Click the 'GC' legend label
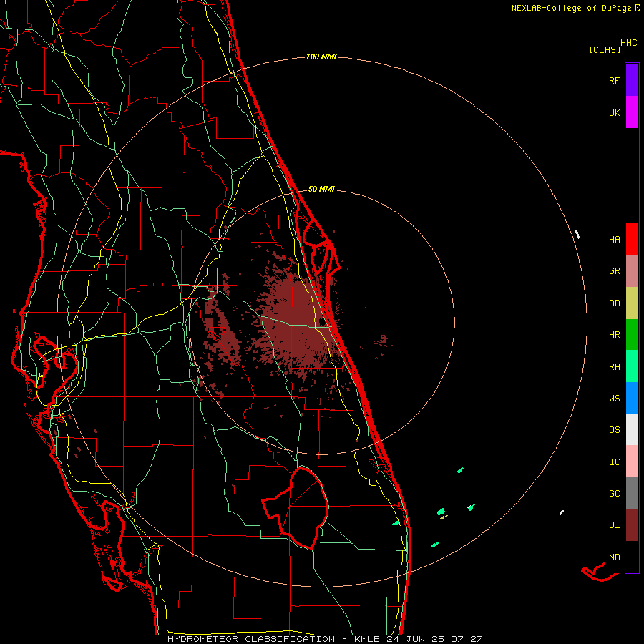The width and height of the screenshot is (644, 644). [614, 494]
